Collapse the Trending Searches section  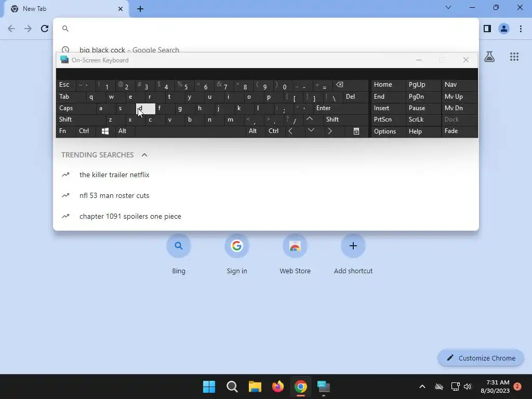(144, 155)
